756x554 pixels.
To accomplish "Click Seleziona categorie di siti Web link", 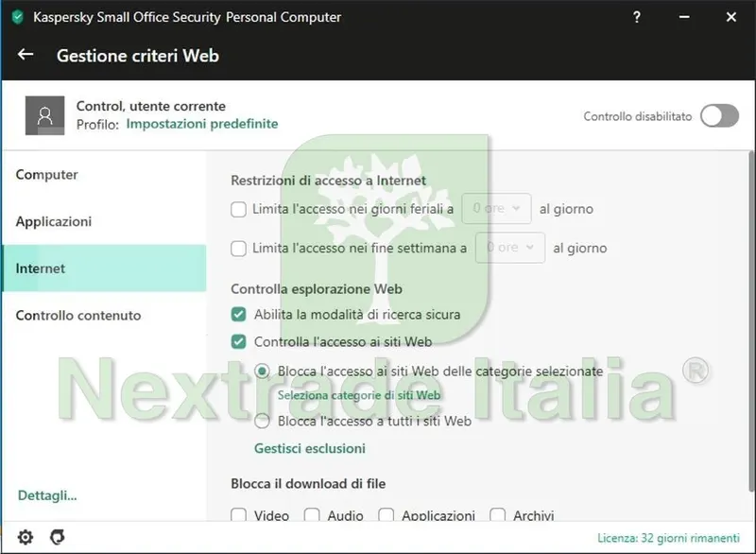I will click(x=359, y=395).
